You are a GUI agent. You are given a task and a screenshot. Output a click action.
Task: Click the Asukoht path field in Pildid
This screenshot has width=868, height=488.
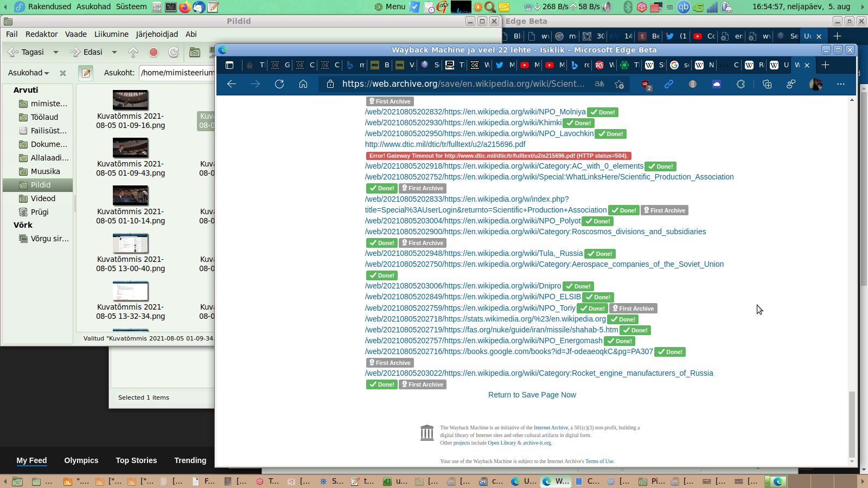177,73
